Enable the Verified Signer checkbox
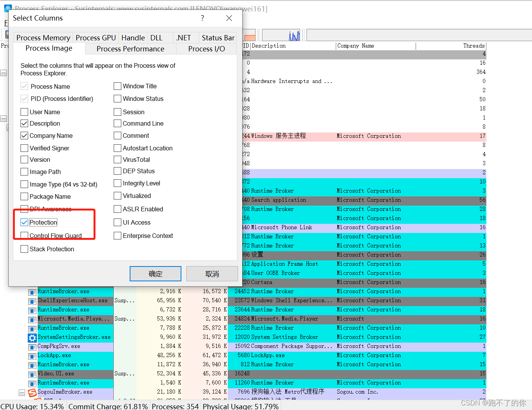 tap(24, 148)
